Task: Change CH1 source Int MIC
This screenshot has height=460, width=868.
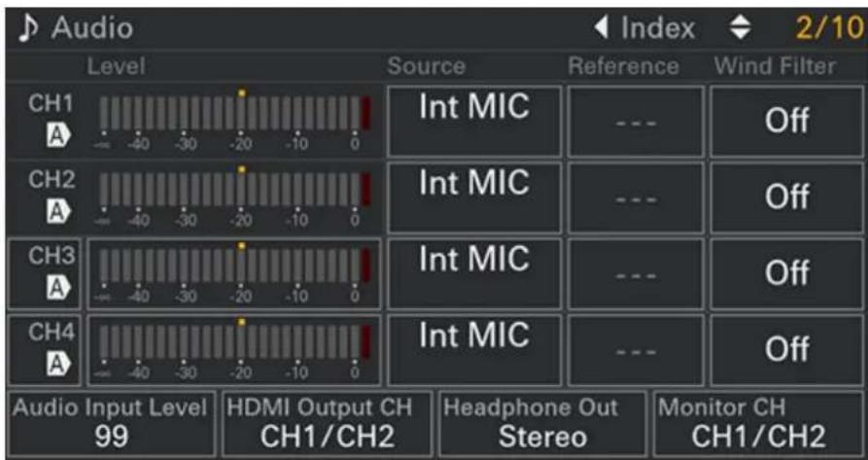Action: click(474, 121)
